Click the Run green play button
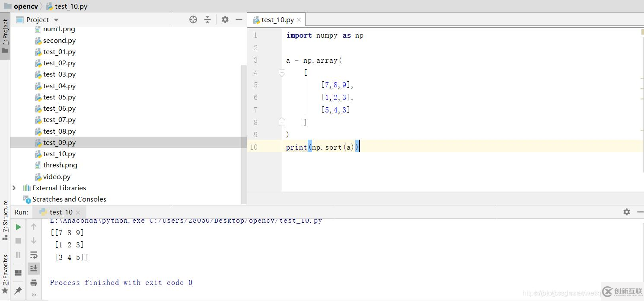Screen dimensions: 644x301 18,227
